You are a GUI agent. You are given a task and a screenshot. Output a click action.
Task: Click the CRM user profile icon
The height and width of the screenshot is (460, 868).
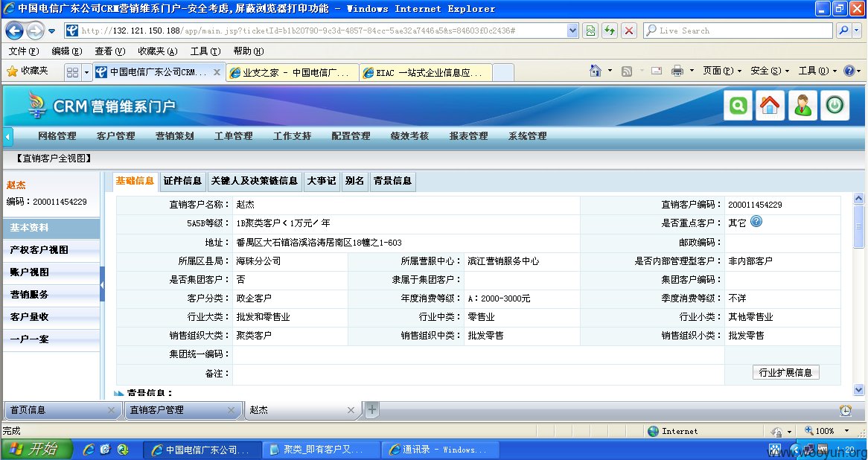click(802, 105)
